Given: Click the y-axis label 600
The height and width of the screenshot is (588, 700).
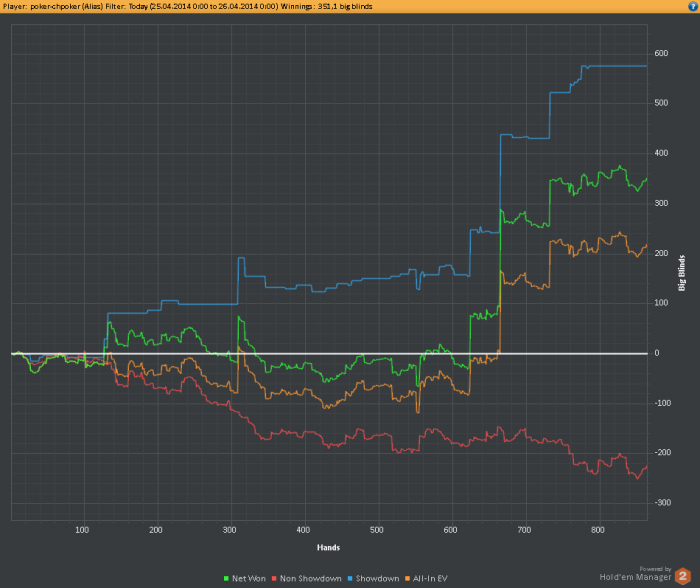Looking at the screenshot, I should coord(662,54).
